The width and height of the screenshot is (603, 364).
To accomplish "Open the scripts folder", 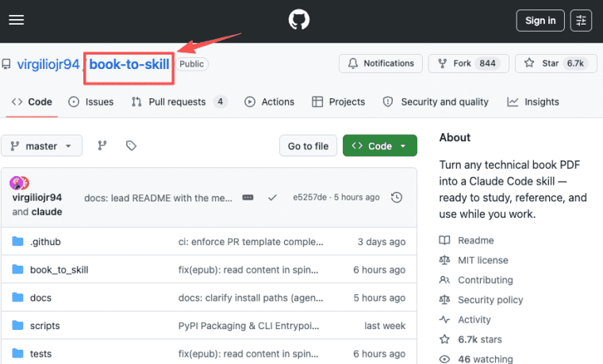I will click(x=45, y=326).
